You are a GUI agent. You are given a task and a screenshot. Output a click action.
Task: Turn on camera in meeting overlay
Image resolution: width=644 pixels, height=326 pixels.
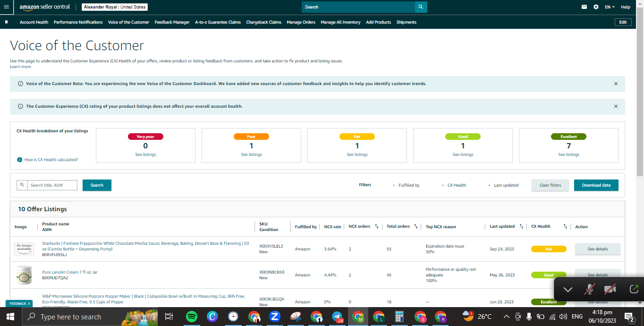coord(610,290)
